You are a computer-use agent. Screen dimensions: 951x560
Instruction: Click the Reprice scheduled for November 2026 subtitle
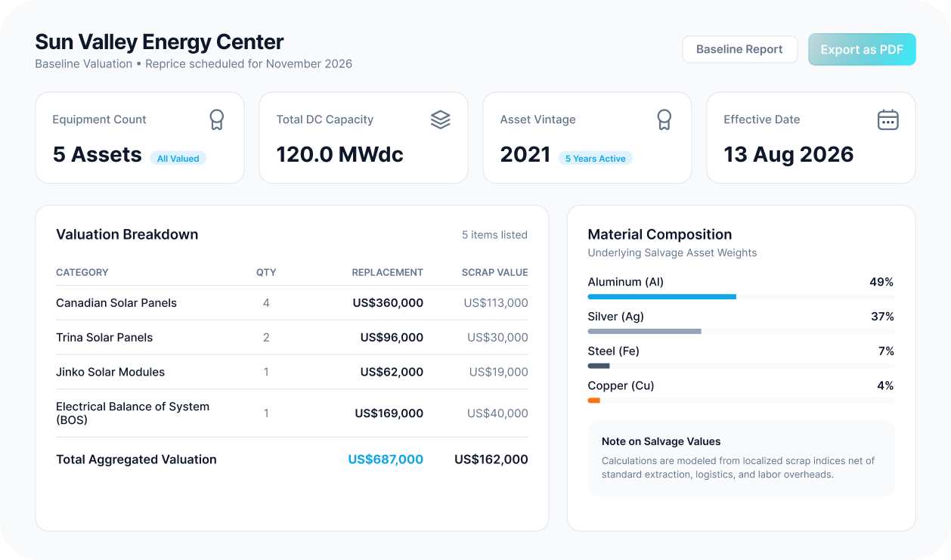click(x=249, y=63)
